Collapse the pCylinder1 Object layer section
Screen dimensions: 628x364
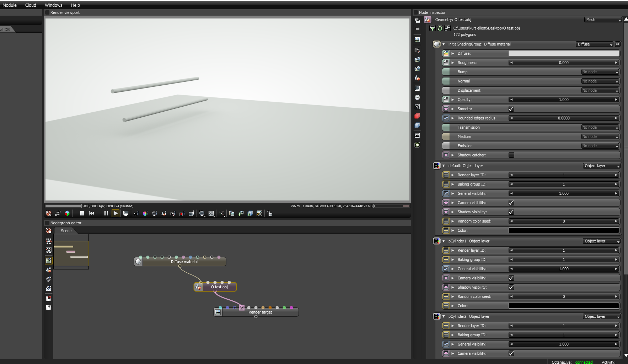click(x=444, y=241)
